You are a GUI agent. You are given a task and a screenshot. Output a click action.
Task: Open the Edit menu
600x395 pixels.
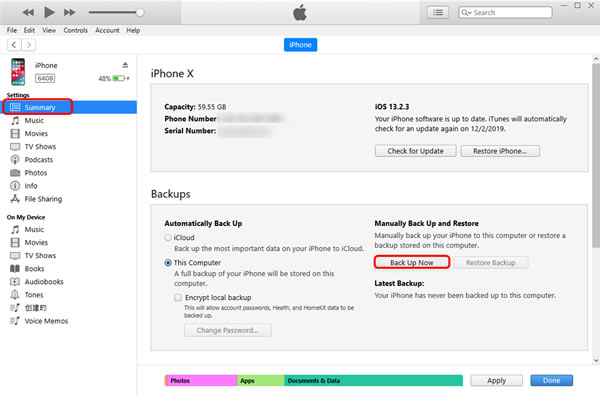pyautogui.click(x=29, y=30)
